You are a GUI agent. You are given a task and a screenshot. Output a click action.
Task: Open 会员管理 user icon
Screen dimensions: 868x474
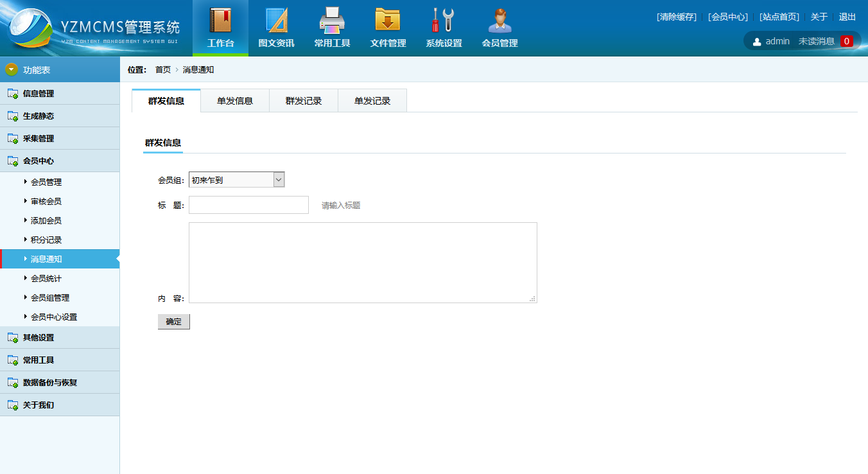point(499,21)
